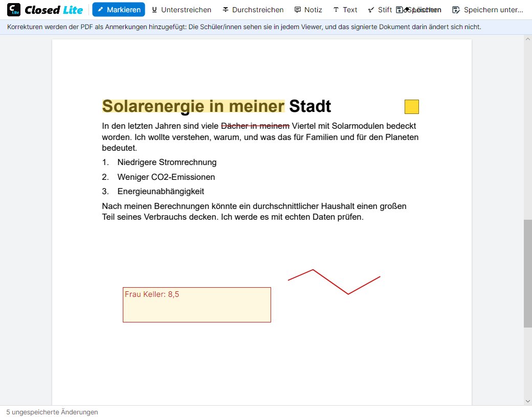Viewport: 532px width, 419px height.
Task: Click list item 'Energieunabhängigkeit'
Action: coord(161,191)
